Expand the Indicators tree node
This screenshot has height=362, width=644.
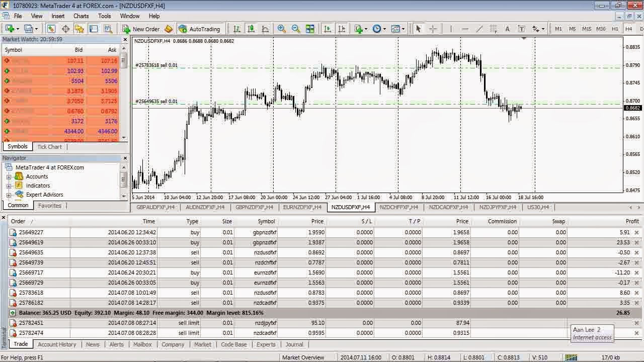click(9, 186)
